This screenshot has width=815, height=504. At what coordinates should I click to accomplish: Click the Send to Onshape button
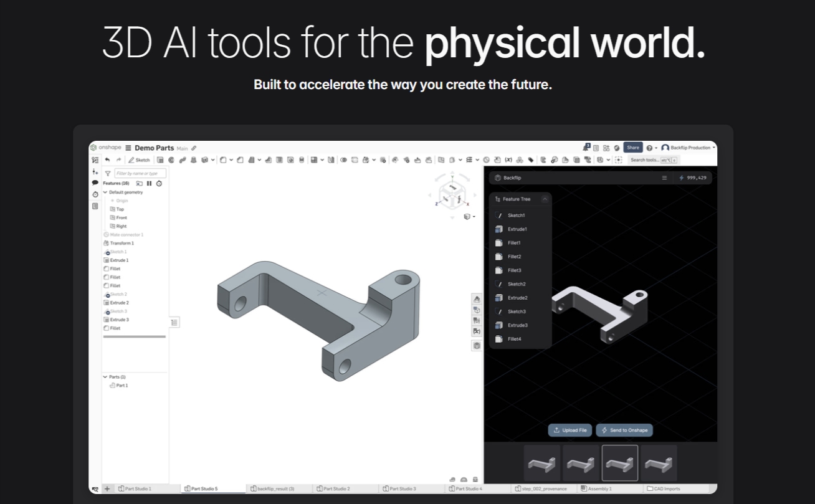(x=624, y=430)
